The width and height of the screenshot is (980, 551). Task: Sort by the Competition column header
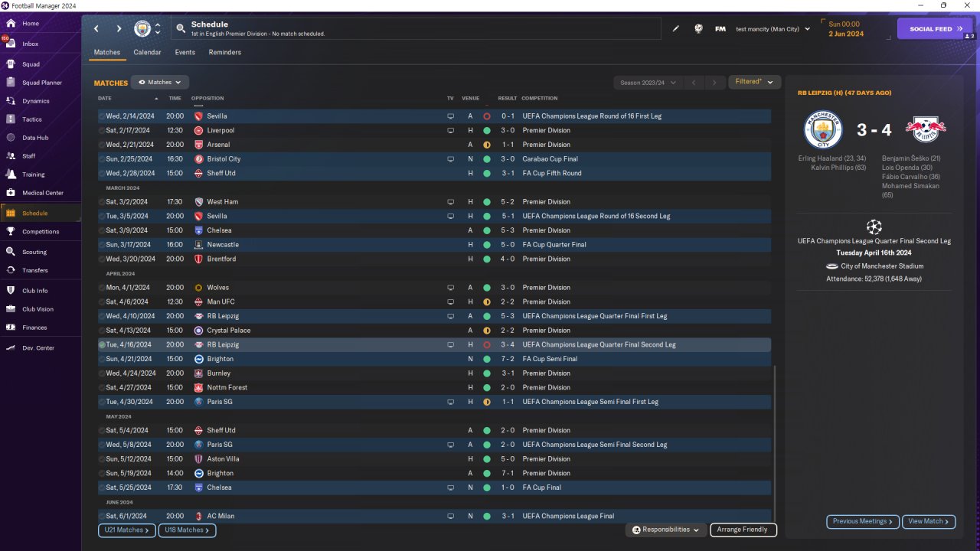click(x=540, y=99)
